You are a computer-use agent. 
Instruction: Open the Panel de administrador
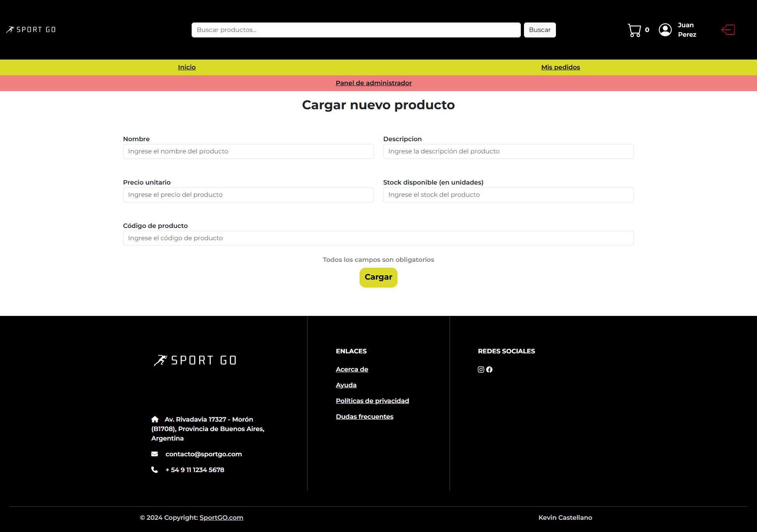coord(373,83)
